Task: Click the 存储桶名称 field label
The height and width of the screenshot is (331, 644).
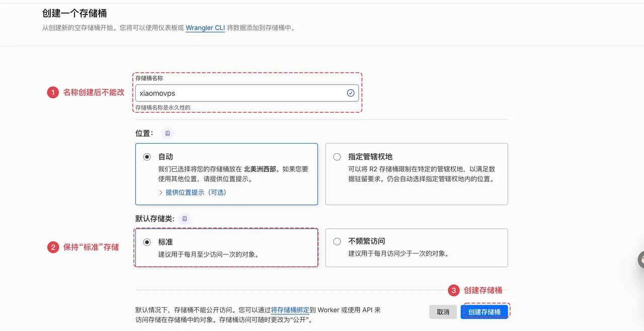Action: [x=149, y=78]
